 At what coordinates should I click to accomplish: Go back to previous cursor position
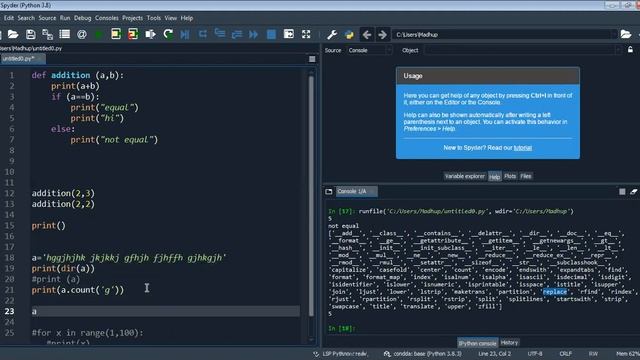coord(367,35)
